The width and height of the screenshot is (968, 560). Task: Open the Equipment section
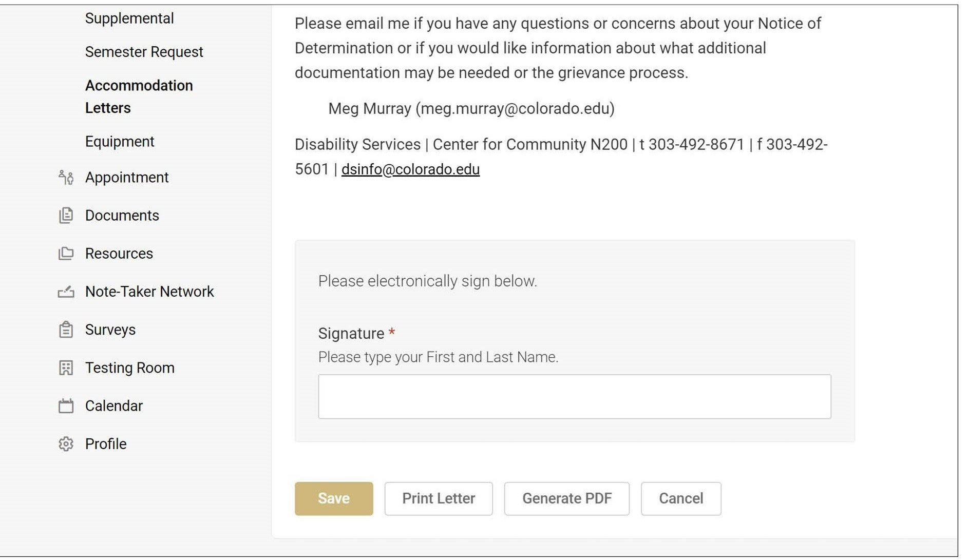point(120,142)
